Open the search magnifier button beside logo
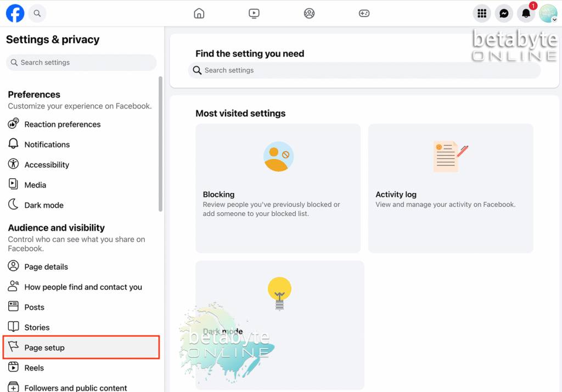The height and width of the screenshot is (392, 562). point(37,13)
